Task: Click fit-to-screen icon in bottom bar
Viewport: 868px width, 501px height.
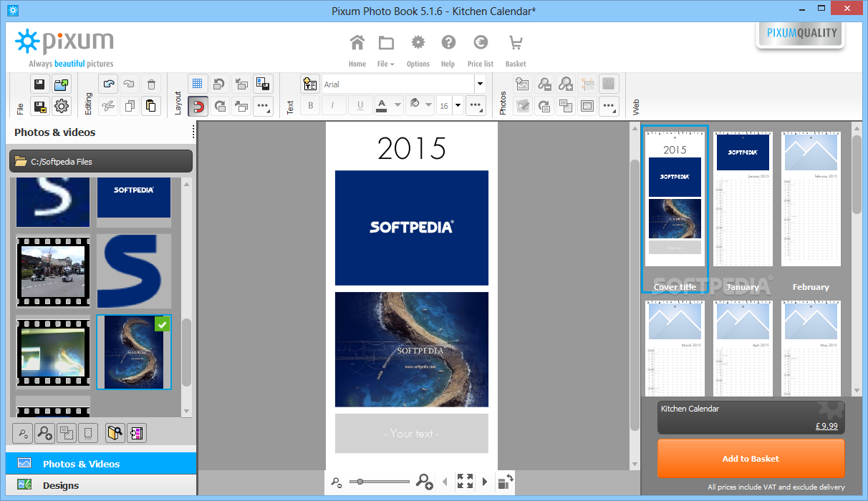Action: point(465,482)
